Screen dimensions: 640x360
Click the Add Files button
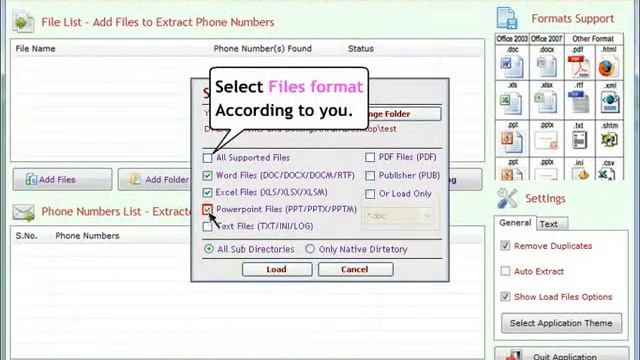pyautogui.click(x=62, y=180)
